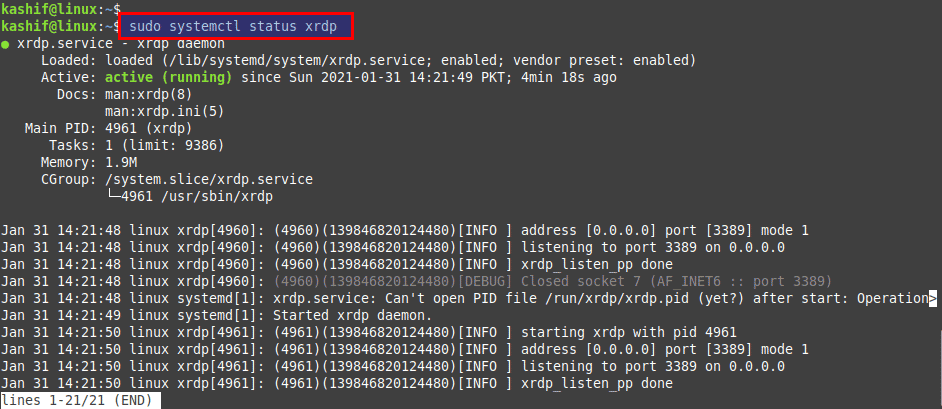This screenshot has width=942, height=409.
Task: Click the green status dot beside xrdp.service
Action: coord(5,44)
